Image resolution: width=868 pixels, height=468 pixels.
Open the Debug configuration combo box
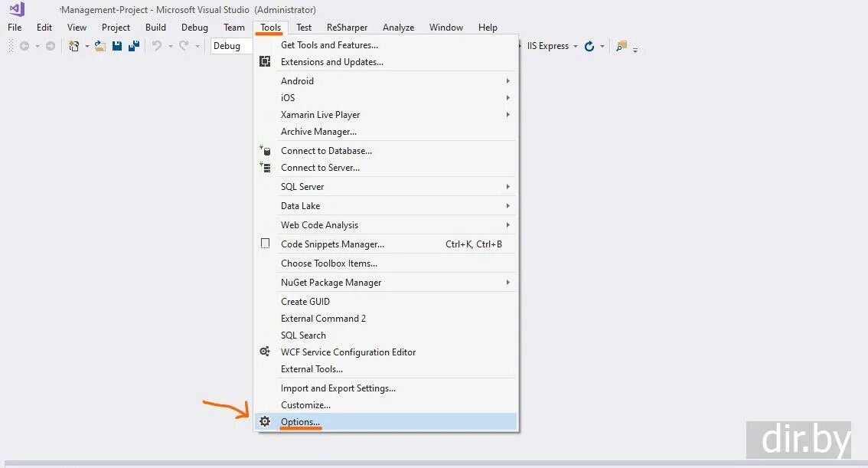(x=232, y=46)
